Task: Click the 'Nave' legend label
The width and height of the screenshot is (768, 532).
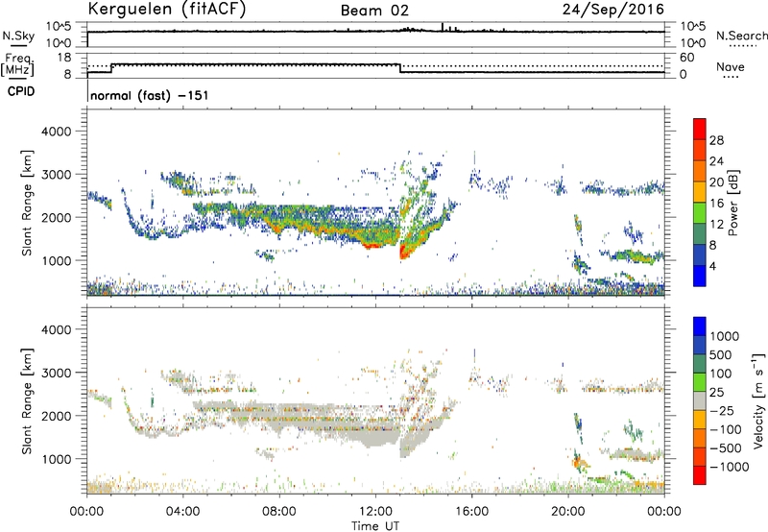Action: pyautogui.click(x=731, y=66)
